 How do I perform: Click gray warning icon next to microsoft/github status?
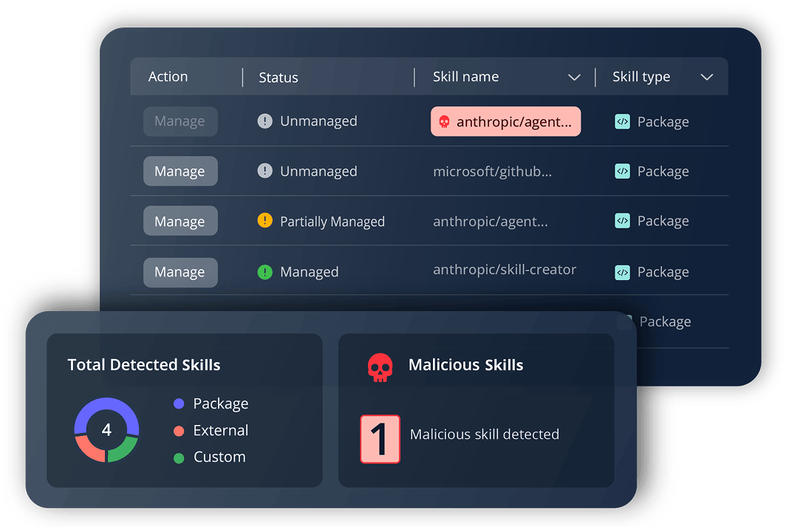pyautogui.click(x=264, y=171)
